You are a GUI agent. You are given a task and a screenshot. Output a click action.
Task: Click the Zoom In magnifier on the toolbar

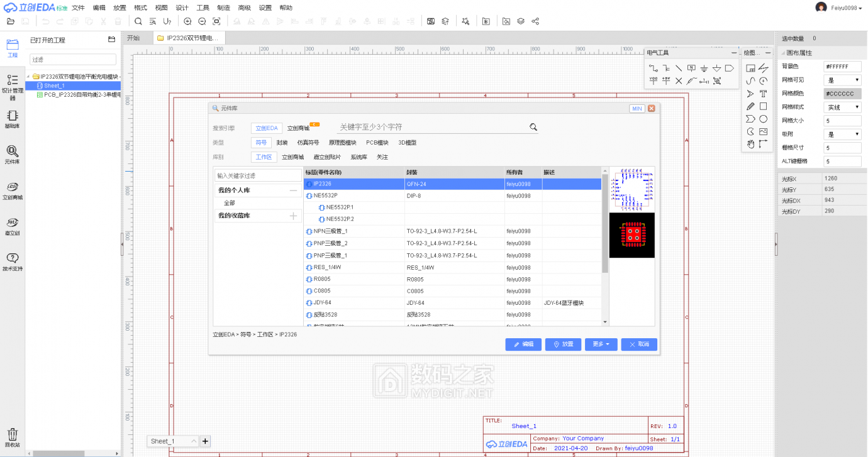186,21
